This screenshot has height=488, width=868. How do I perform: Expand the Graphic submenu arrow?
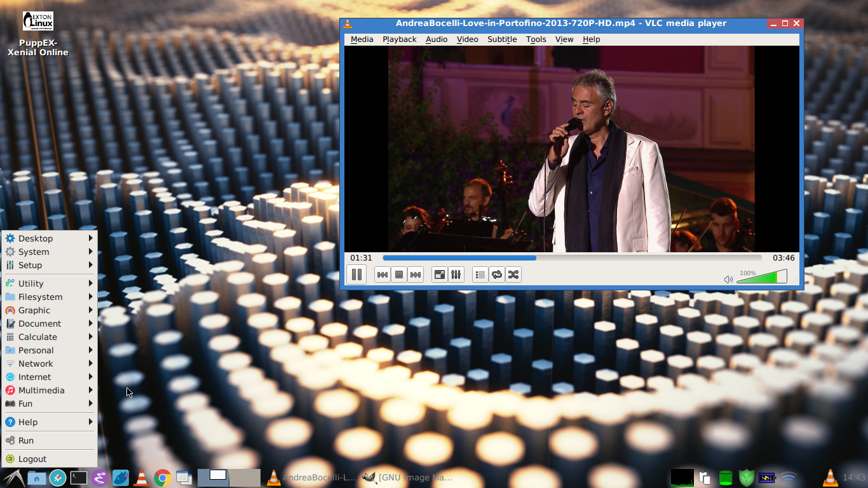pyautogui.click(x=91, y=310)
